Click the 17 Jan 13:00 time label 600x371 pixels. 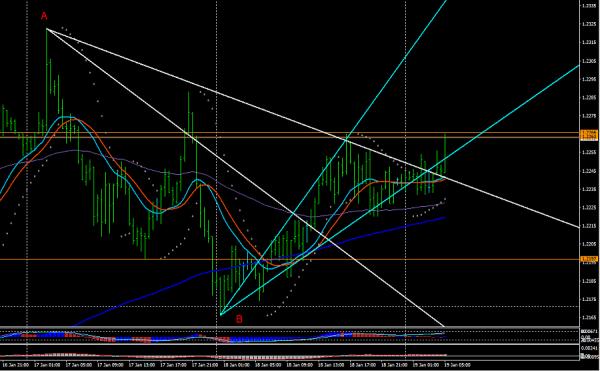click(142, 365)
